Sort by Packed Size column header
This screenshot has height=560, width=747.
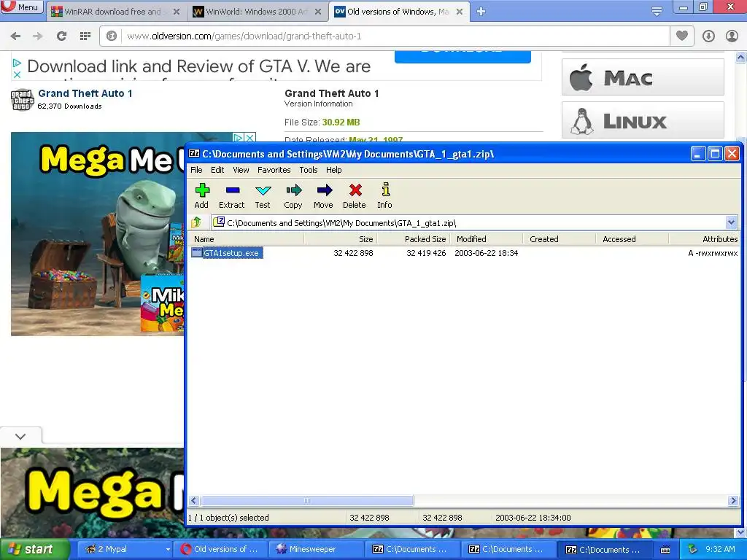414,239
